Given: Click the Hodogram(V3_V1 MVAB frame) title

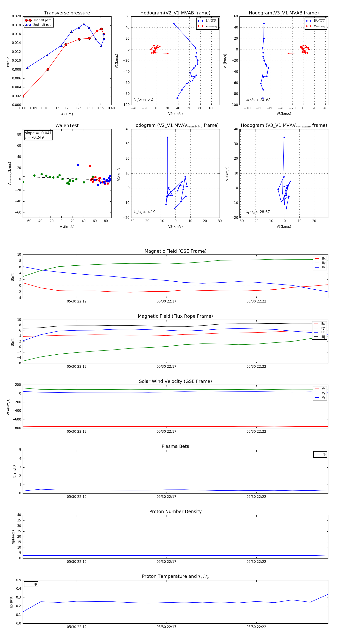Looking at the screenshot, I should click(284, 13).
